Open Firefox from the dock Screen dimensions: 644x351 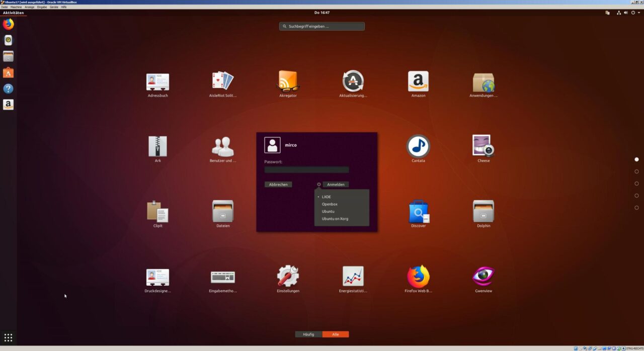tap(8, 24)
